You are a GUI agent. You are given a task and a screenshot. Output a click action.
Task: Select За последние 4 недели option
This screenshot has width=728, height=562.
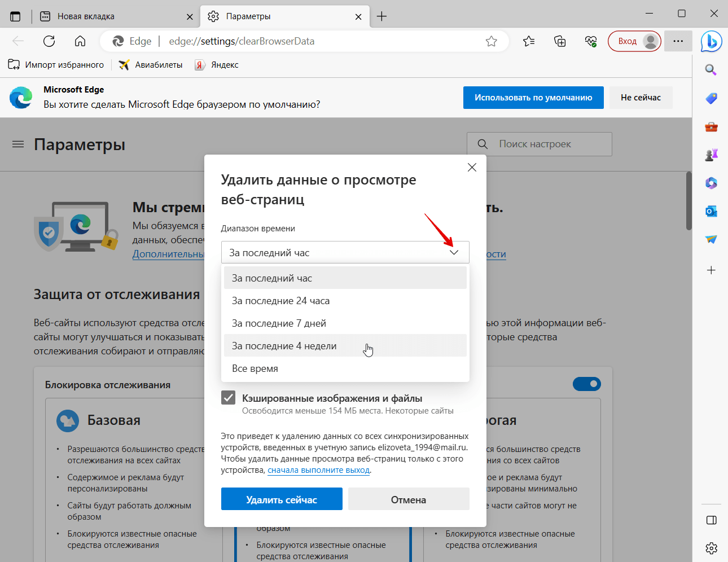click(345, 345)
